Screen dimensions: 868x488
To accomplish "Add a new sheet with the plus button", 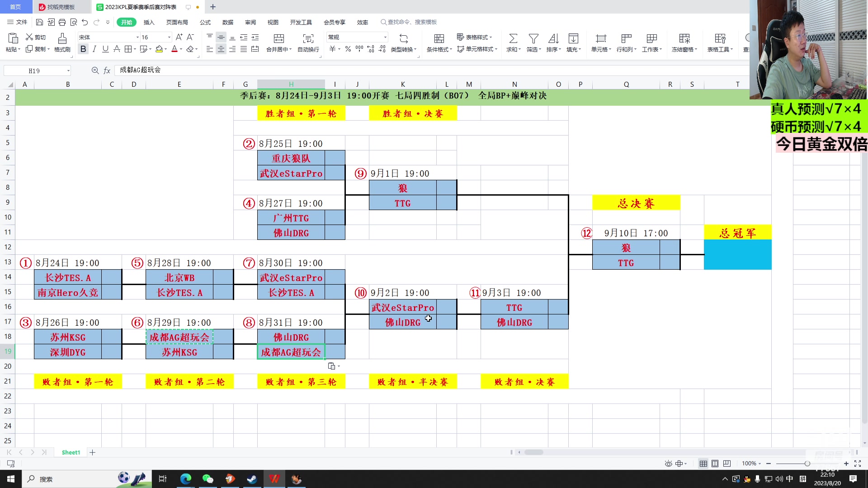I will [x=92, y=452].
